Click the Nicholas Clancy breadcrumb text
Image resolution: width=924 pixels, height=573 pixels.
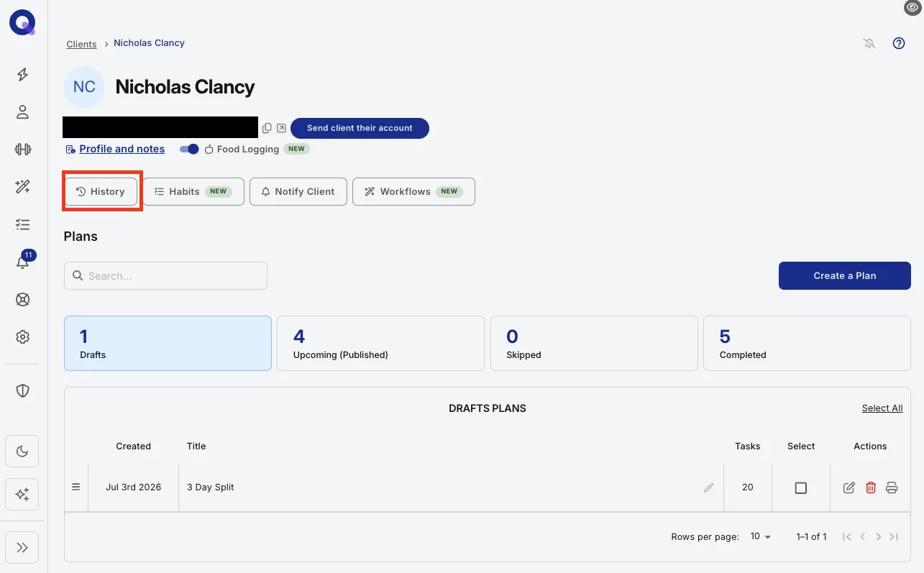149,43
